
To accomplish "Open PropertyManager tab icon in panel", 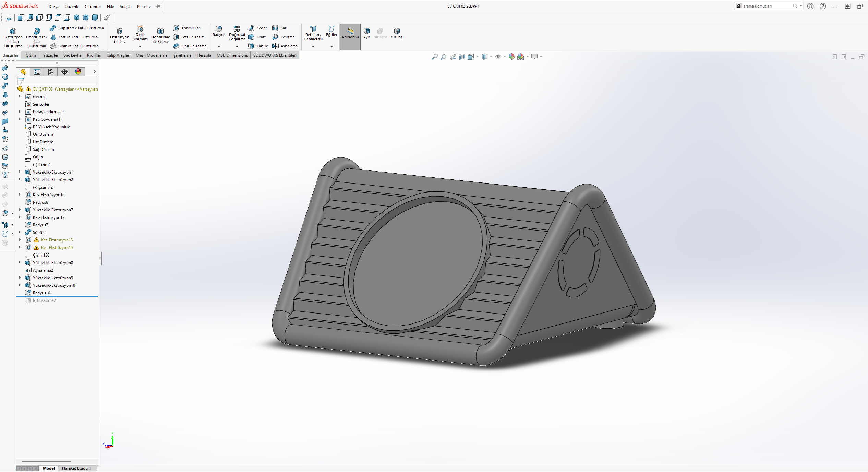I will (x=37, y=71).
